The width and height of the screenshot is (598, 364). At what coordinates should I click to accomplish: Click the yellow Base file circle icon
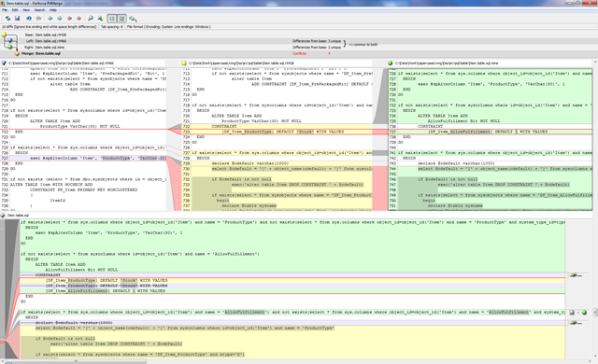click(x=4, y=35)
